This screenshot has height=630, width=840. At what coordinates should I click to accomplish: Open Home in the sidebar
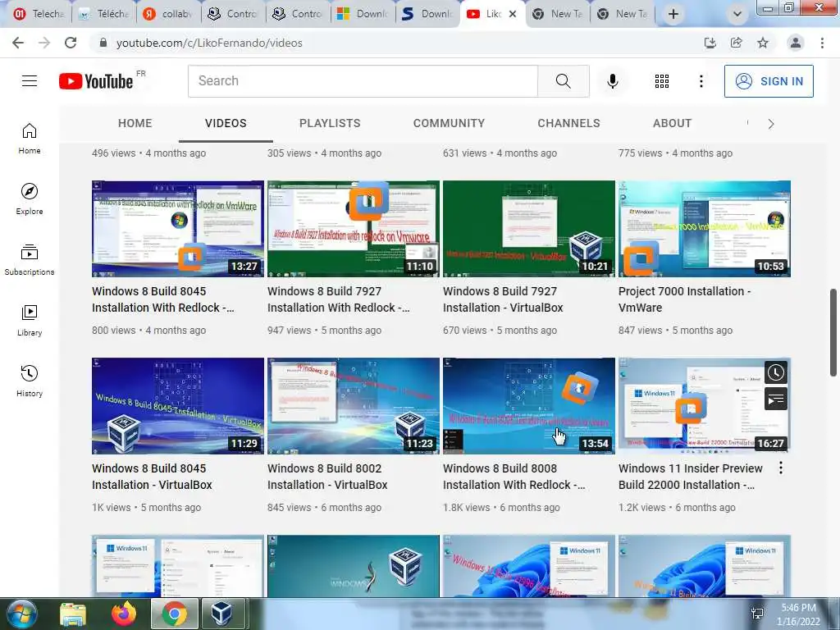[30, 138]
